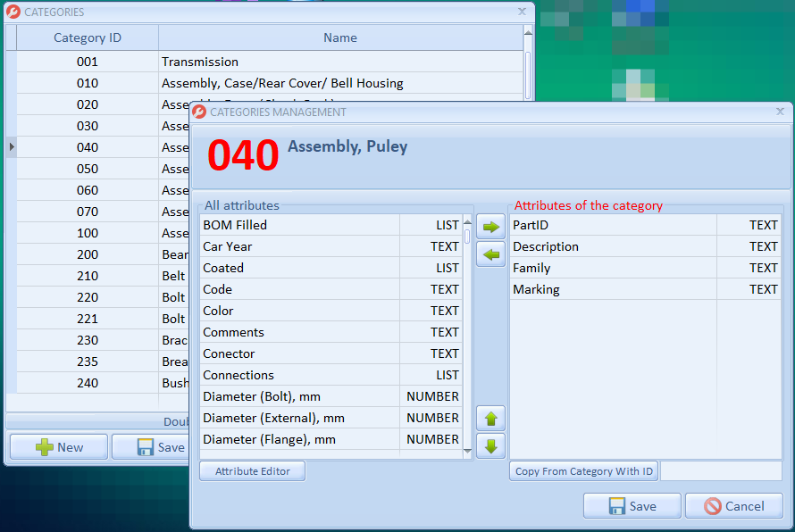The image size is (795, 532).
Task: Select the BOM Filled attribute row
Action: (x=299, y=225)
